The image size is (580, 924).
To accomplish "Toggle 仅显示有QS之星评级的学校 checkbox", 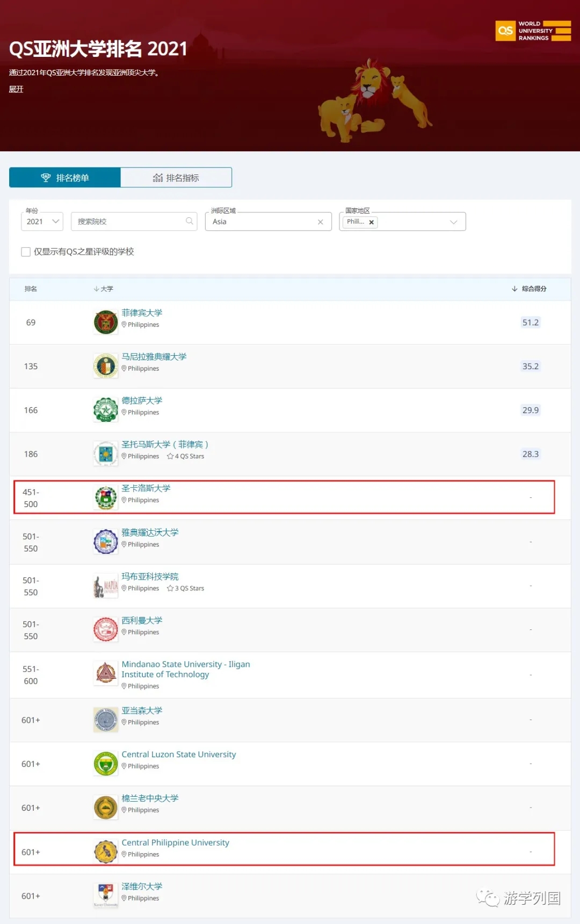I will [x=26, y=252].
